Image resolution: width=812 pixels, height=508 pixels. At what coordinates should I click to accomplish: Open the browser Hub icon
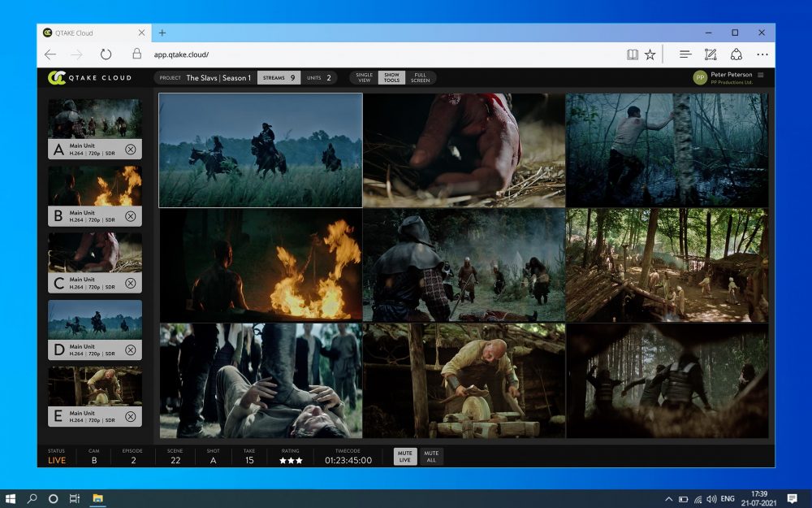tap(685, 54)
